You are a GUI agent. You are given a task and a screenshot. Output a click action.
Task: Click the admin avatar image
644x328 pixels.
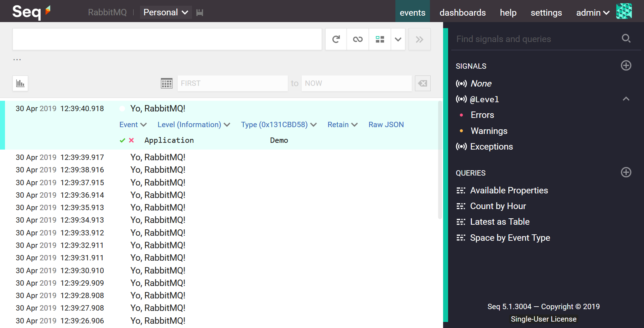coord(624,11)
